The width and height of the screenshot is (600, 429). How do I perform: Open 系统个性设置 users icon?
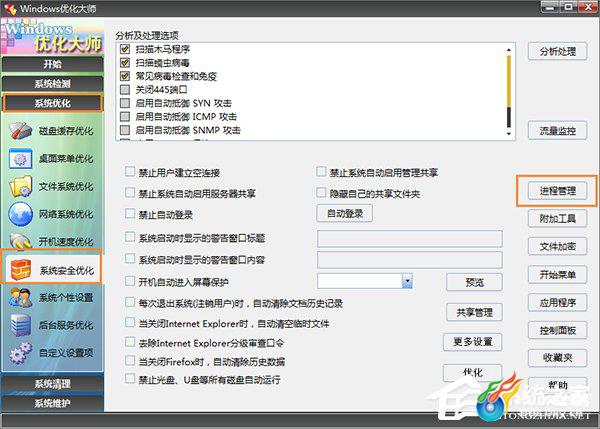pyautogui.click(x=20, y=297)
